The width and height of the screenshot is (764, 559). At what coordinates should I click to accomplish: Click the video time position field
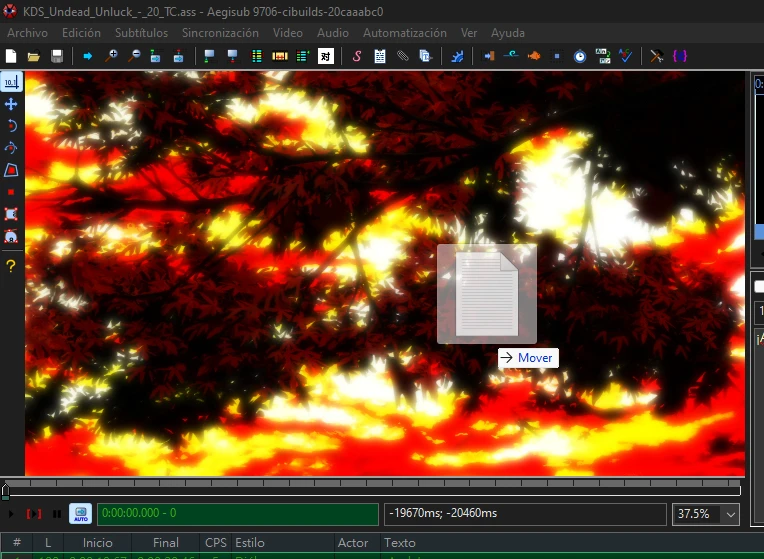[237, 514]
